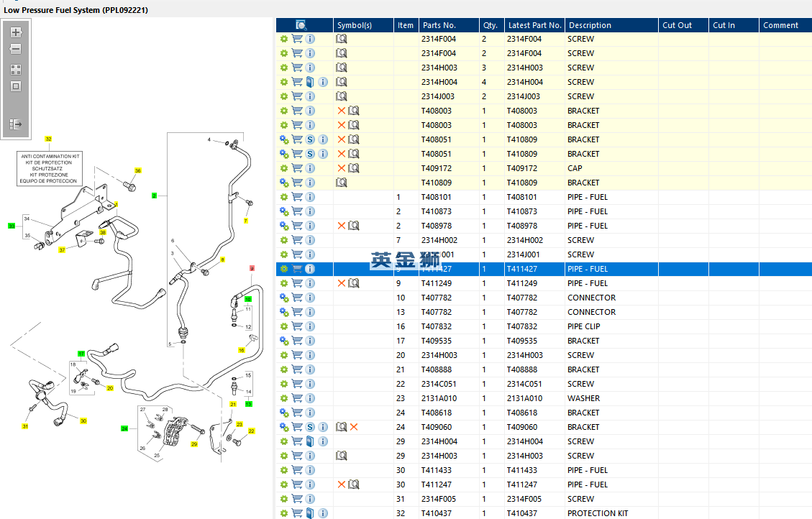Viewport: 812px width, 519px height.
Task: Select part number T408978 in the list
Action: pyautogui.click(x=436, y=226)
